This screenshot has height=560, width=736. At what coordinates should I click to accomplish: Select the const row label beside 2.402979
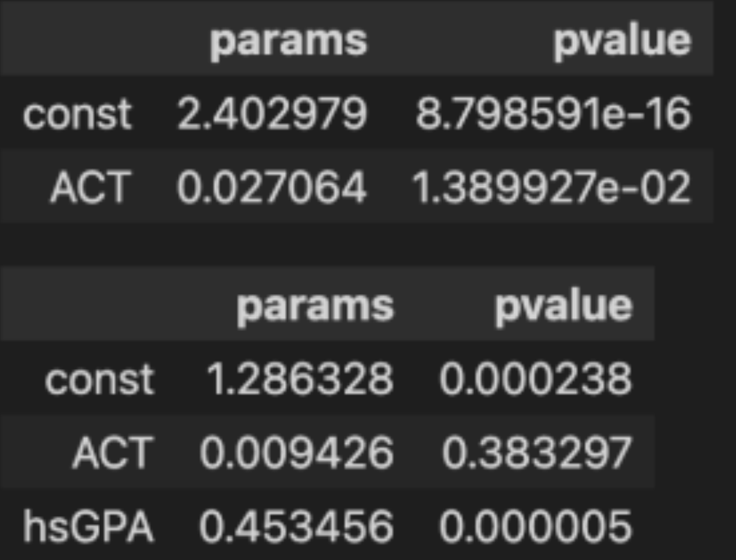(77, 115)
